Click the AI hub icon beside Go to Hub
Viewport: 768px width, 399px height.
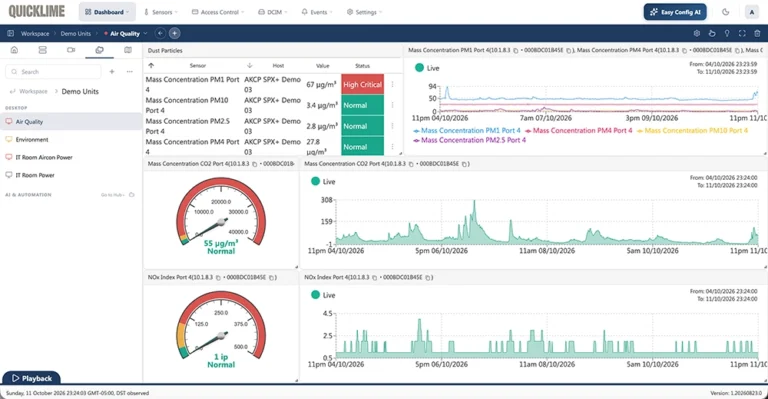point(131,195)
